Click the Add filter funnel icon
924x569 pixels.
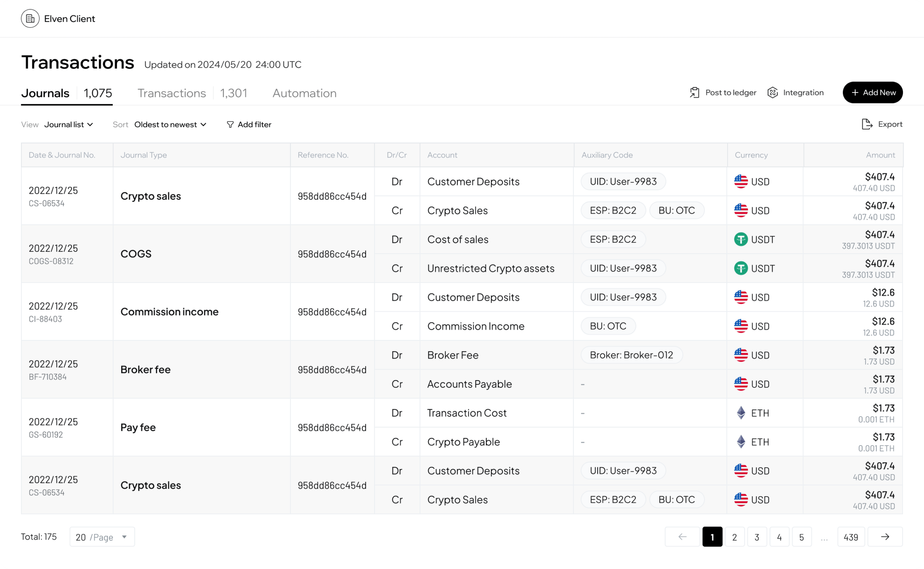point(230,124)
